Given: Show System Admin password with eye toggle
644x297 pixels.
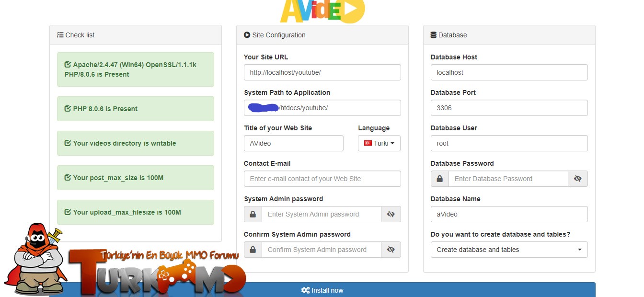Looking at the screenshot, I should click(x=391, y=214).
